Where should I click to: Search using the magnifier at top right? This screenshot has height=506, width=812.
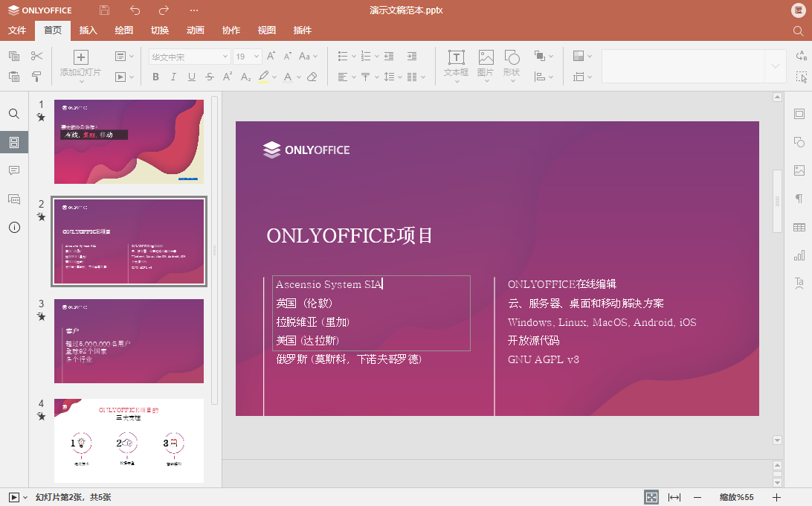click(x=798, y=31)
